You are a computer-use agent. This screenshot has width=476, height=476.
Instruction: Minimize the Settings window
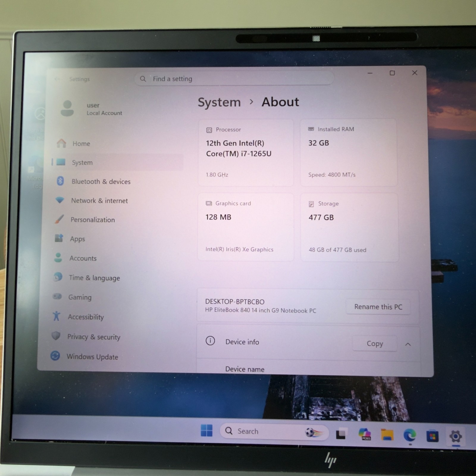click(370, 73)
